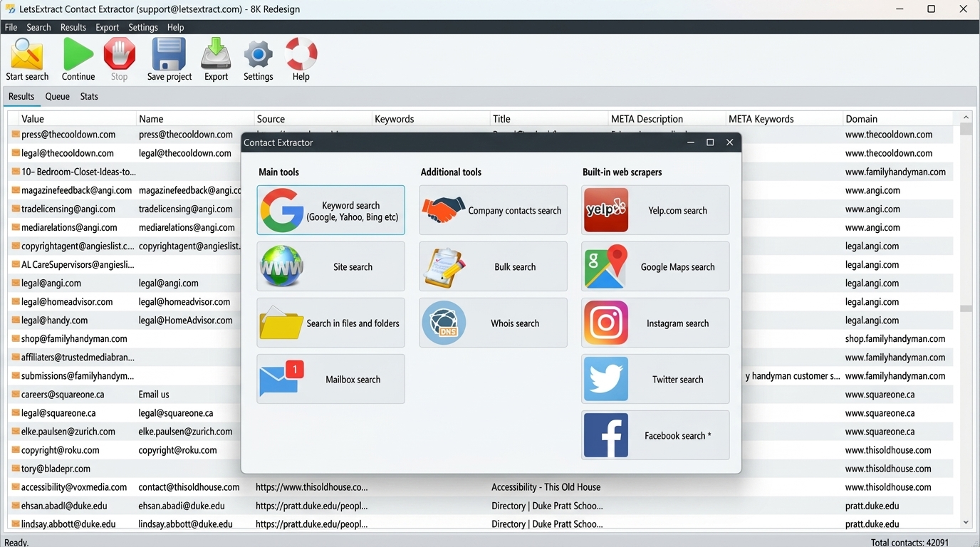The image size is (980, 547).
Task: Switch to the Results tab
Action: tap(21, 96)
